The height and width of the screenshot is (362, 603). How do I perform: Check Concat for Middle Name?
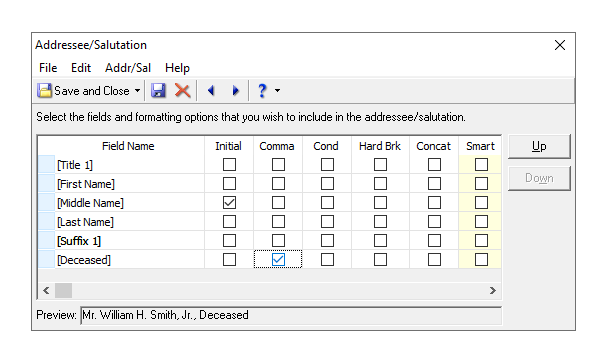click(434, 203)
